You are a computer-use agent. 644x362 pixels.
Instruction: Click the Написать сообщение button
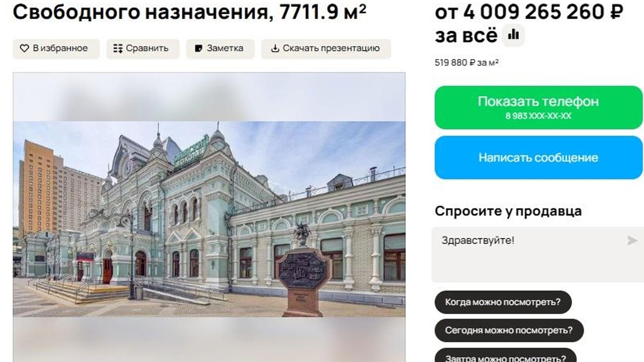538,158
